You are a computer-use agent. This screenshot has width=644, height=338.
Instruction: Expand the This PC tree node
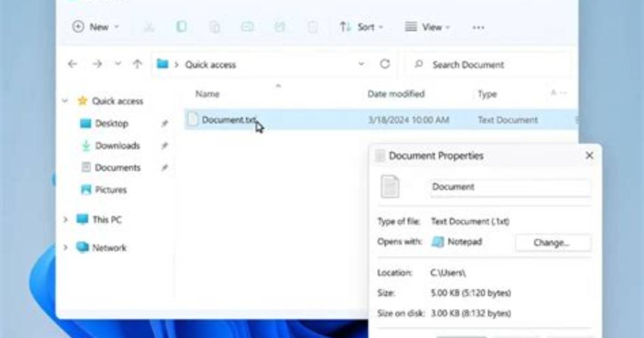[x=65, y=220]
